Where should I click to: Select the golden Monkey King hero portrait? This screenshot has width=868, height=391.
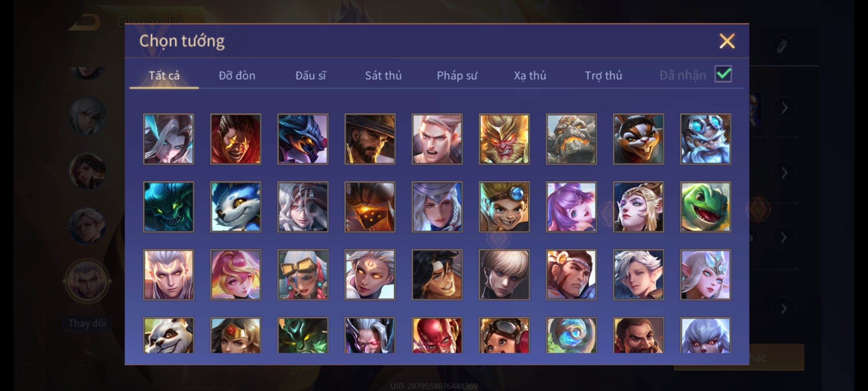pos(504,139)
